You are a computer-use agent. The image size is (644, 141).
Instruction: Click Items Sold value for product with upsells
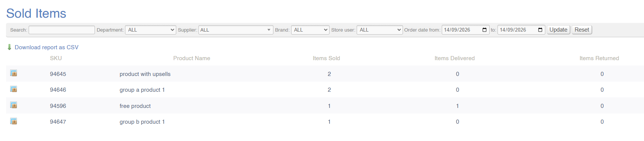point(329,74)
